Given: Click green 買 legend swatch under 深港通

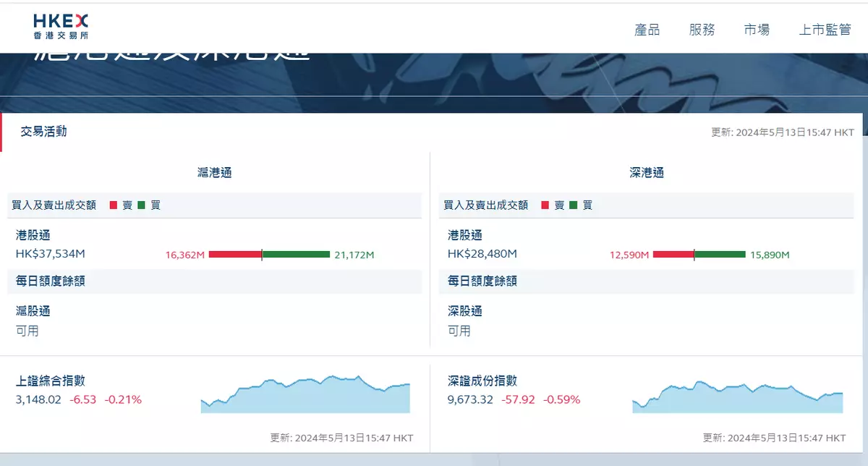Looking at the screenshot, I should pyautogui.click(x=574, y=206).
